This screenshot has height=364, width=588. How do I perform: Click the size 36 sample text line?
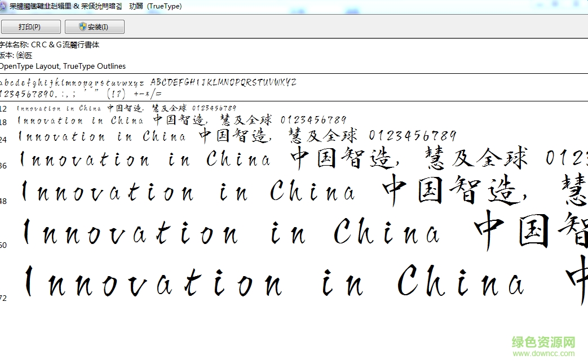pyautogui.click(x=303, y=158)
